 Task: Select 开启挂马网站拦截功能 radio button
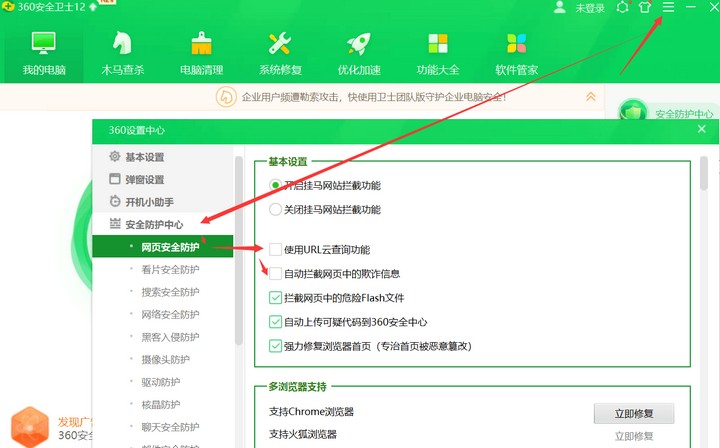click(x=275, y=185)
